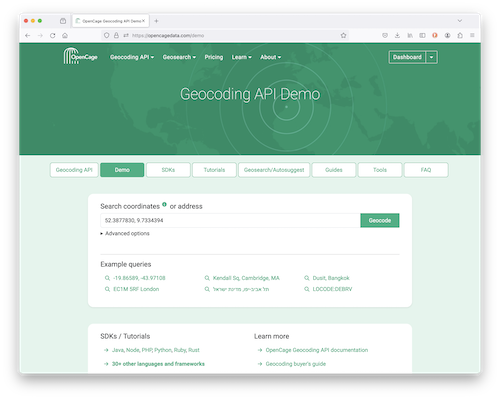500x399 pixels.
Task: Run the Hebrew Tel Aviv example query
Action: (x=241, y=289)
